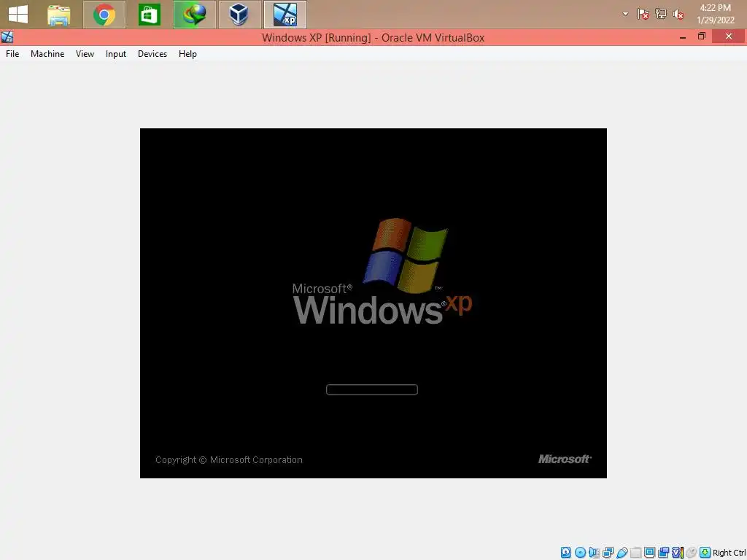Viewport: 747px width, 560px height.
Task: Open the File menu
Action: (12, 54)
